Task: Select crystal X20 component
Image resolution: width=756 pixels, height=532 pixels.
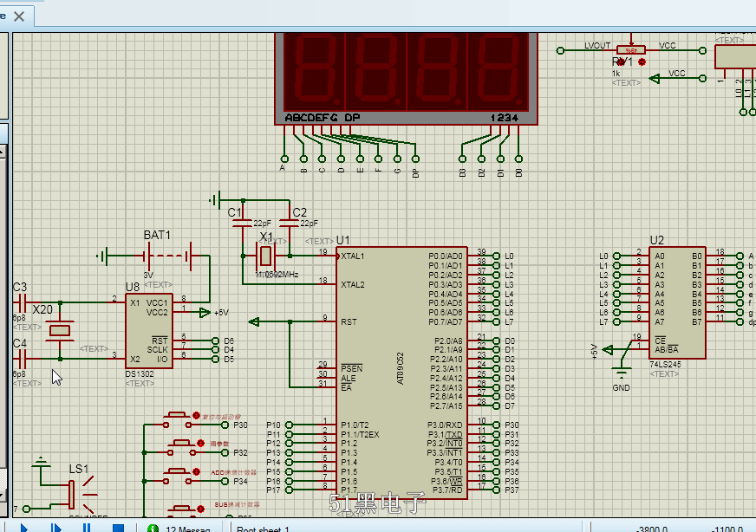Action: point(60,330)
